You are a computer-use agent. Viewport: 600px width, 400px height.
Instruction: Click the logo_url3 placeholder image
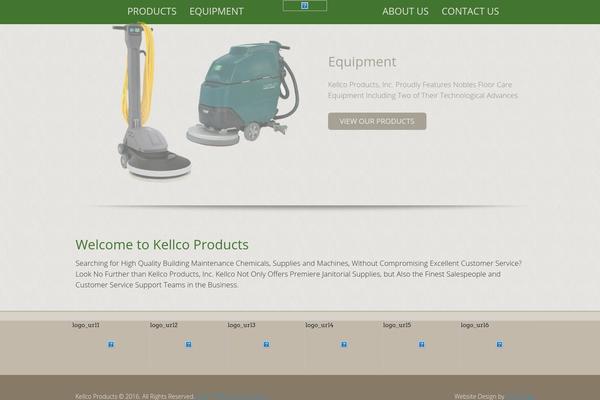[x=266, y=344]
